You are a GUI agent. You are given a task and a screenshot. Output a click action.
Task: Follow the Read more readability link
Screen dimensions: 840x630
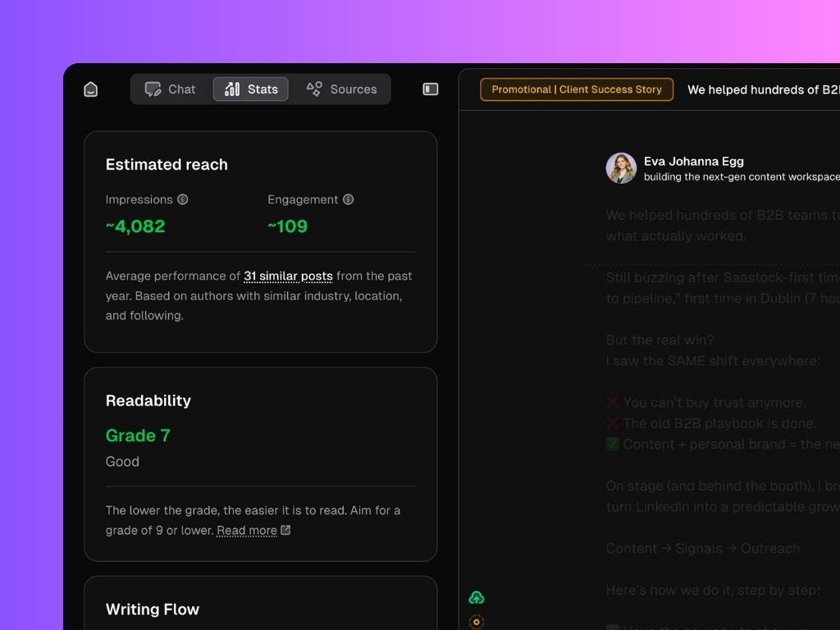click(x=247, y=531)
